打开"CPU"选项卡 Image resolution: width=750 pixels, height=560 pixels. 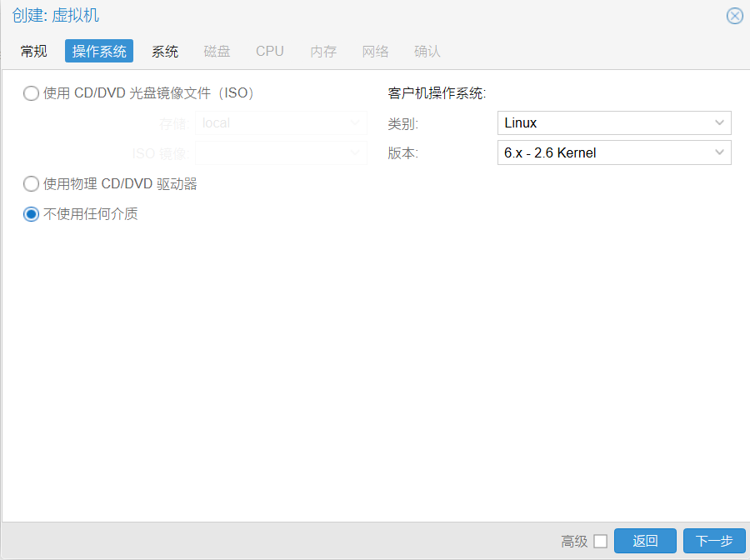coord(269,51)
